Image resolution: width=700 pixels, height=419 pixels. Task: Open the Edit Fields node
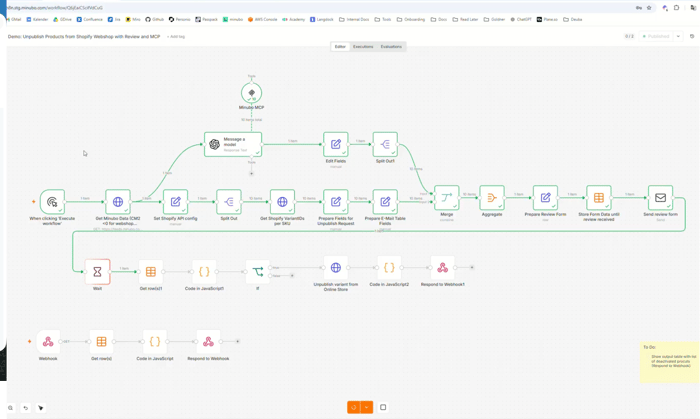(336, 144)
